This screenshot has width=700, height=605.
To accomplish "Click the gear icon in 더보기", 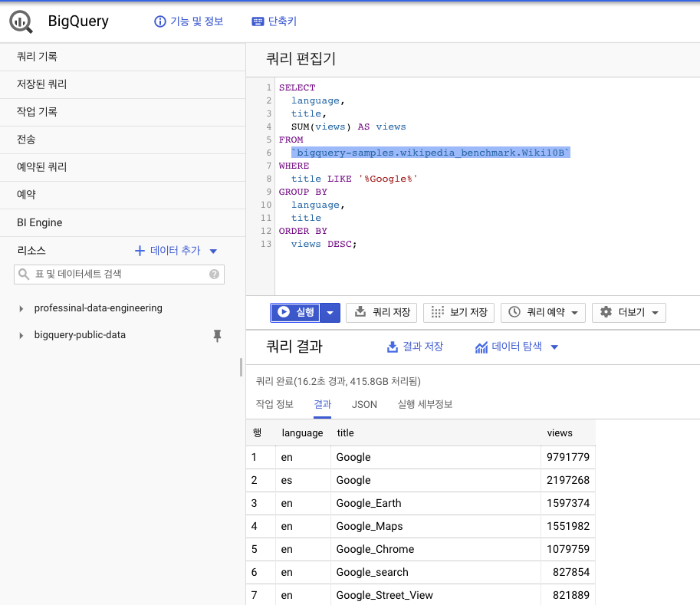I will [606, 311].
